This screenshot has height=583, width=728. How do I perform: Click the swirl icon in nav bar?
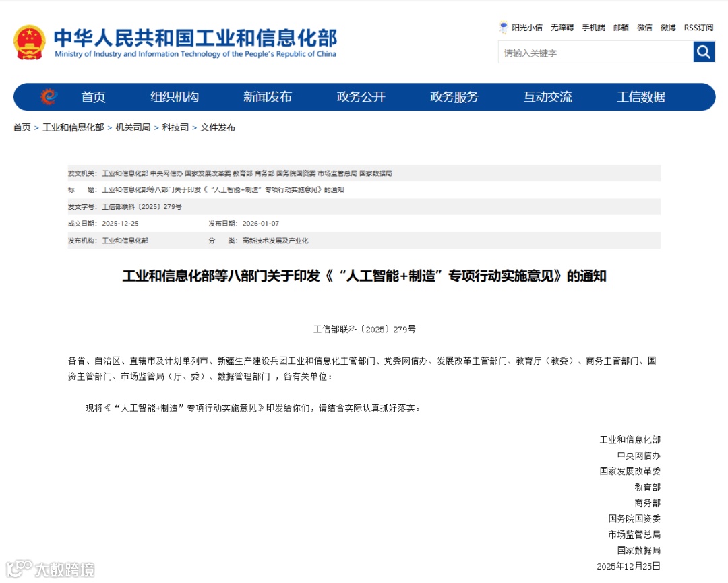(49, 96)
